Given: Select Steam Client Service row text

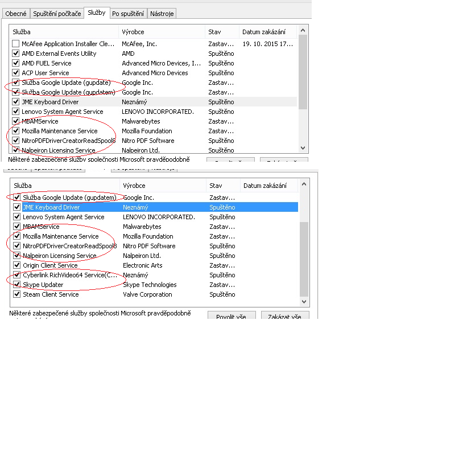Looking at the screenshot, I should pos(51,294).
